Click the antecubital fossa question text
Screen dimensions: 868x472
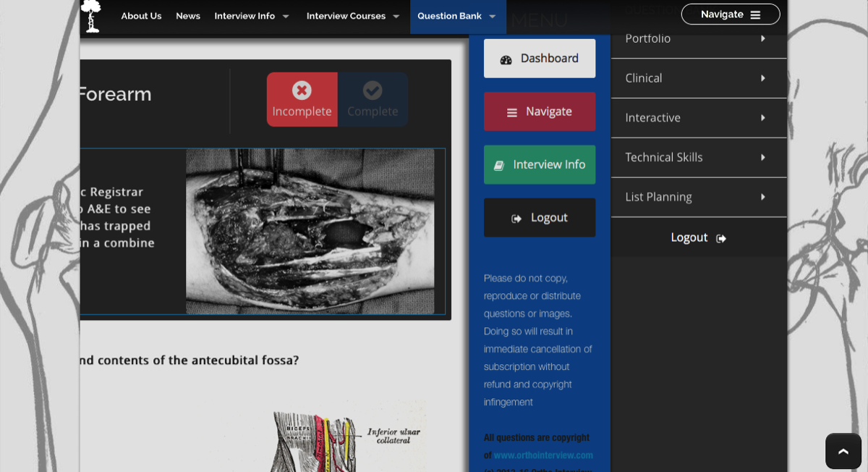(x=189, y=360)
